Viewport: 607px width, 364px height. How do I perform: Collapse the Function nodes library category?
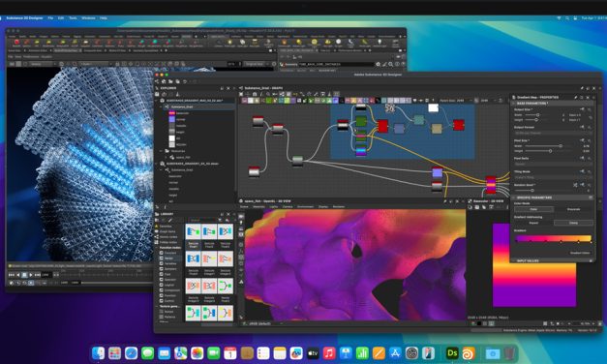click(157, 248)
